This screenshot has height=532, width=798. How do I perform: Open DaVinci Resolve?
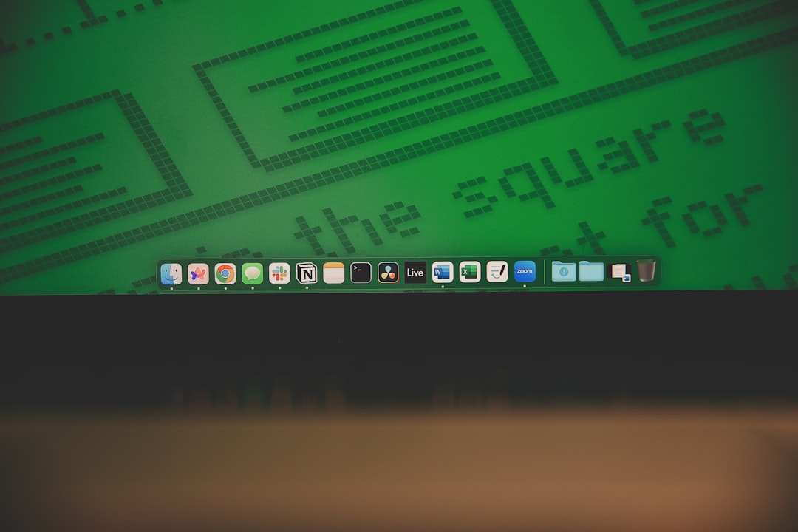pyautogui.click(x=386, y=273)
